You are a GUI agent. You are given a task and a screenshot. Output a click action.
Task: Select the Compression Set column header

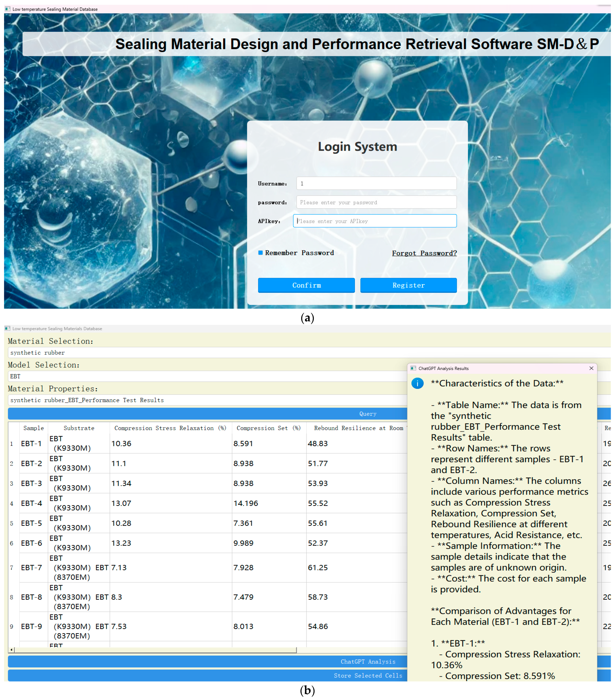[268, 428]
